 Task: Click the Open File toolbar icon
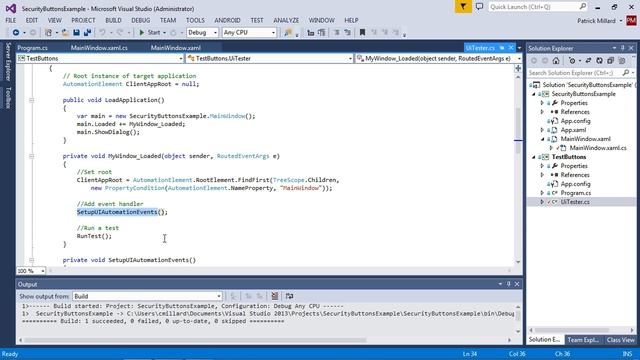[65, 33]
